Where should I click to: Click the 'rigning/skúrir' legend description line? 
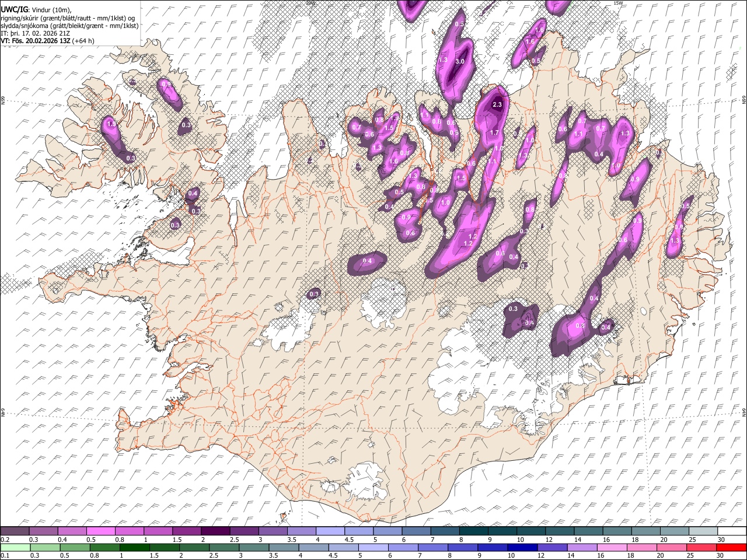(x=68, y=17)
